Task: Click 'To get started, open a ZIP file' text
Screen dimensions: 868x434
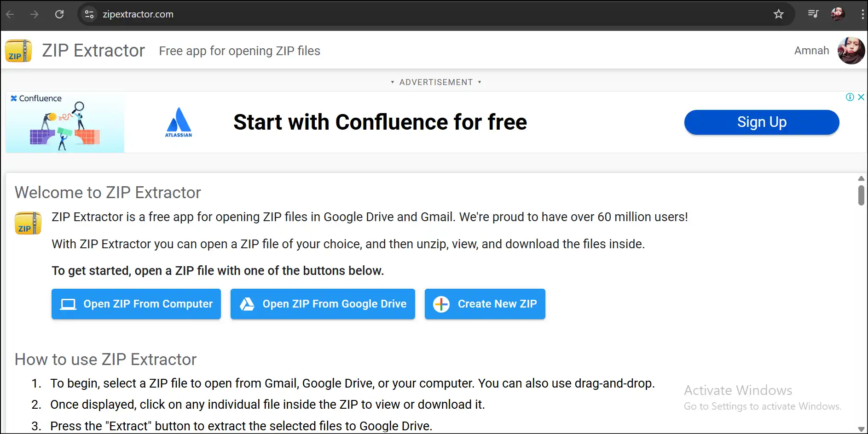Action: pos(218,271)
